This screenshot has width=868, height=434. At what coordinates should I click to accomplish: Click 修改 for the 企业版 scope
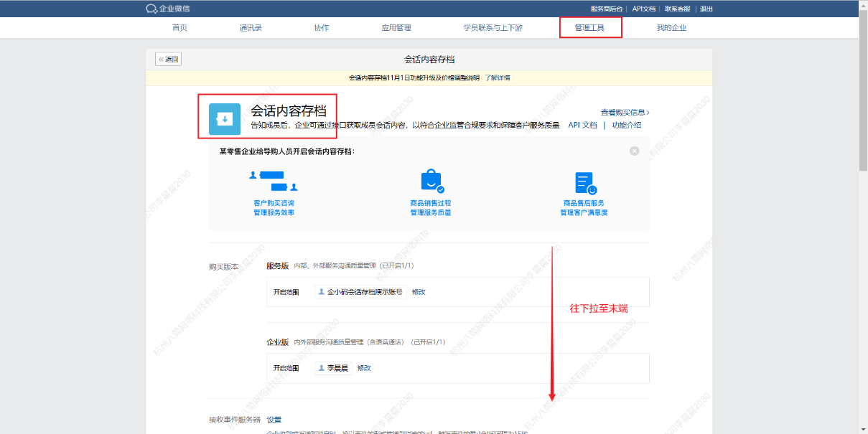coord(364,368)
